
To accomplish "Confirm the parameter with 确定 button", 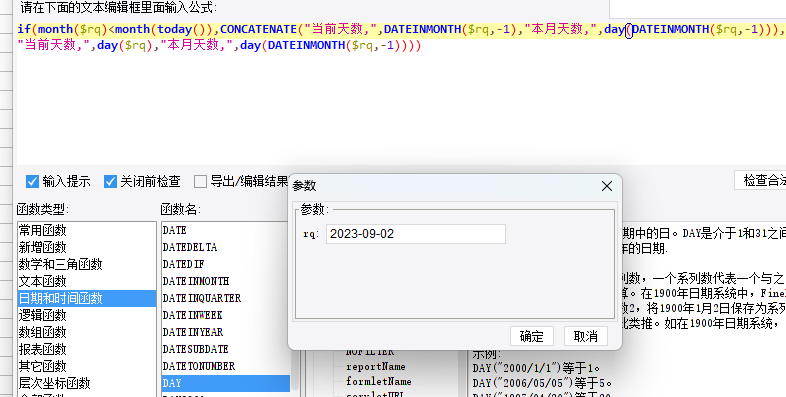I will pos(531,336).
